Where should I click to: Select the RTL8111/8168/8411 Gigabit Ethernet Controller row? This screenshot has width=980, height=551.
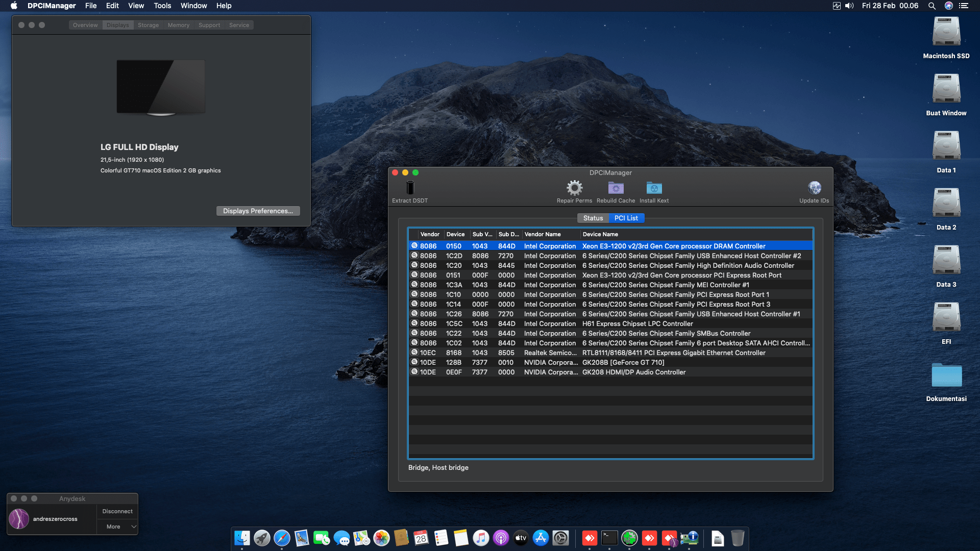(610, 353)
